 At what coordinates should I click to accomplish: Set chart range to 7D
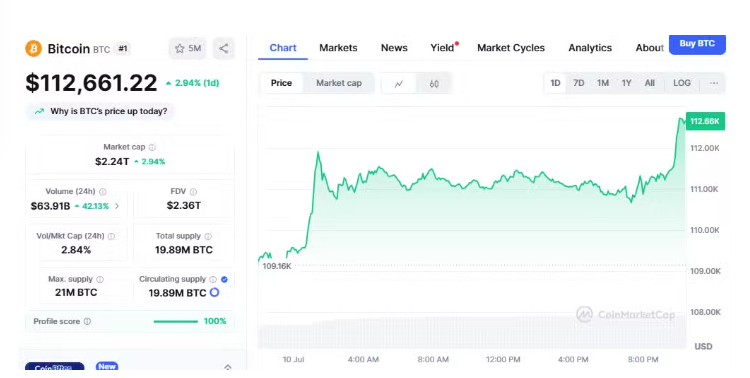click(x=578, y=83)
